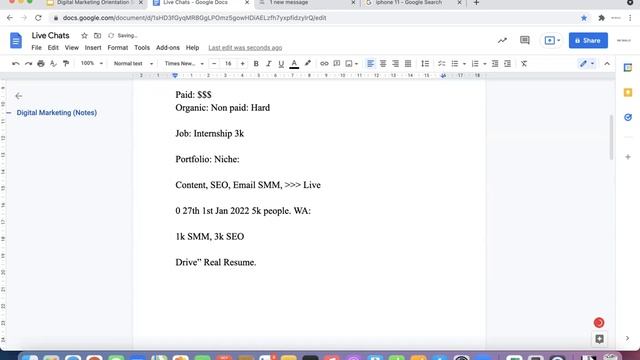Decrease the indent
Viewport: 640px width, 360px height.
[x=495, y=64]
